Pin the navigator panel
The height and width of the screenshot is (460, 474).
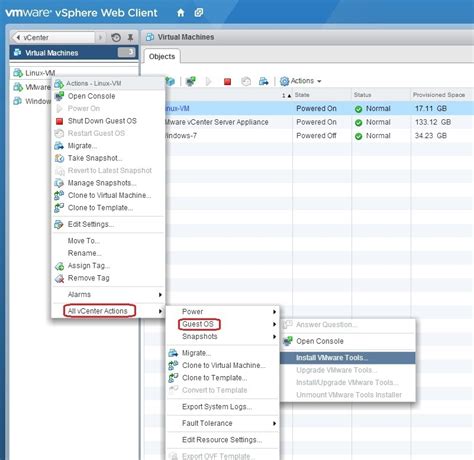pyautogui.click(x=130, y=37)
